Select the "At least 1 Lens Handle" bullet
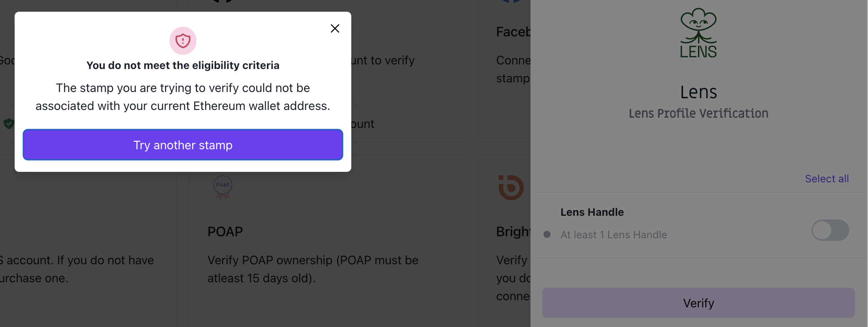Screen dimensions: 868x327 (547, 235)
